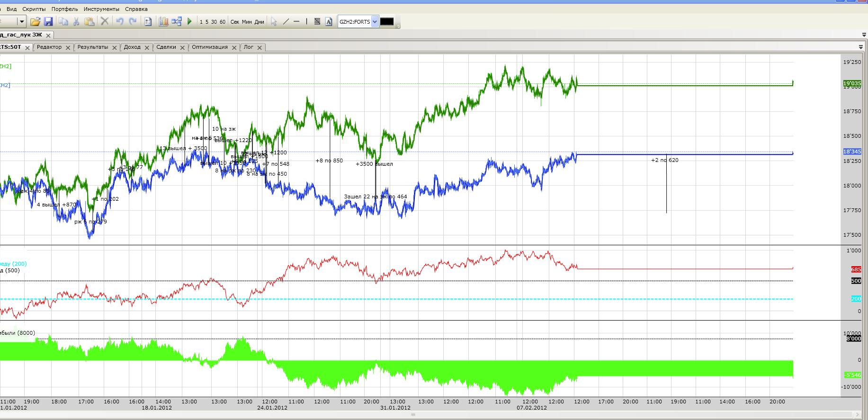Switch timeframe unit to Дни
The image size is (868, 420).
[x=259, y=22]
